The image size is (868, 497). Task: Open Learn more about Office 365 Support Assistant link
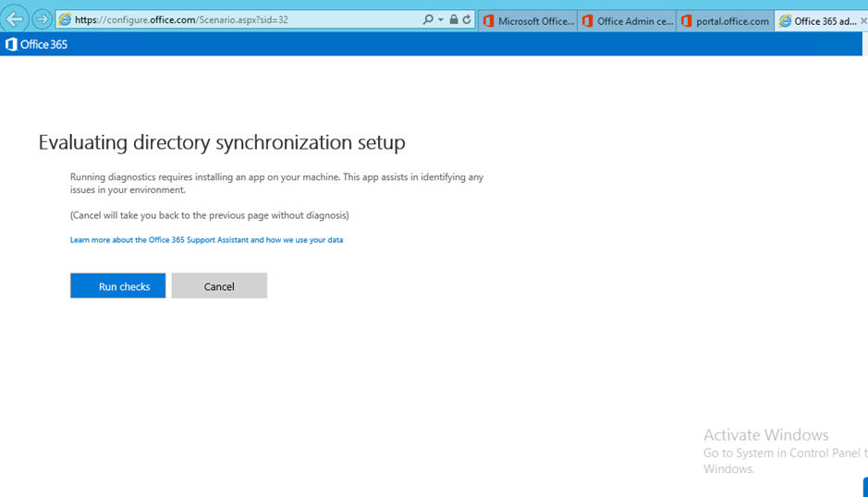pos(206,239)
